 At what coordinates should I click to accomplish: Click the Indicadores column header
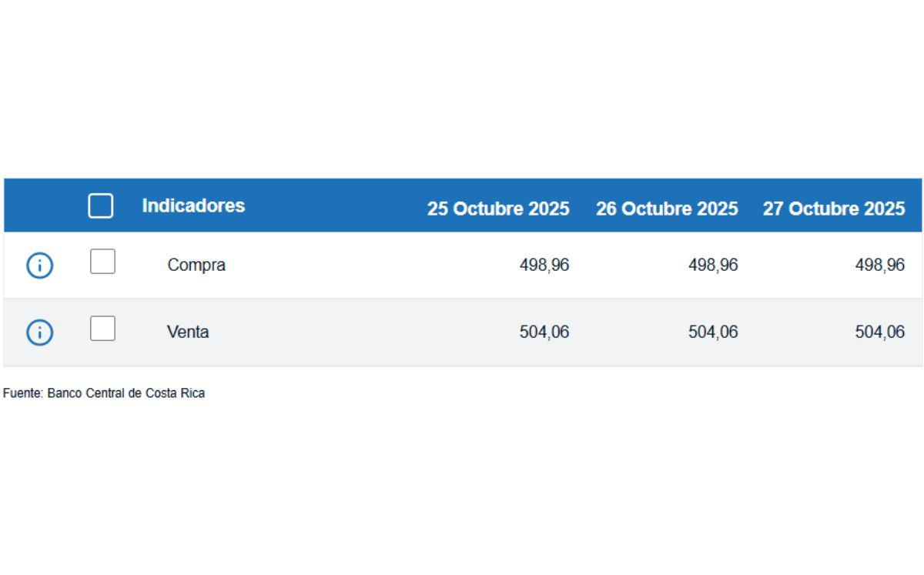(193, 206)
